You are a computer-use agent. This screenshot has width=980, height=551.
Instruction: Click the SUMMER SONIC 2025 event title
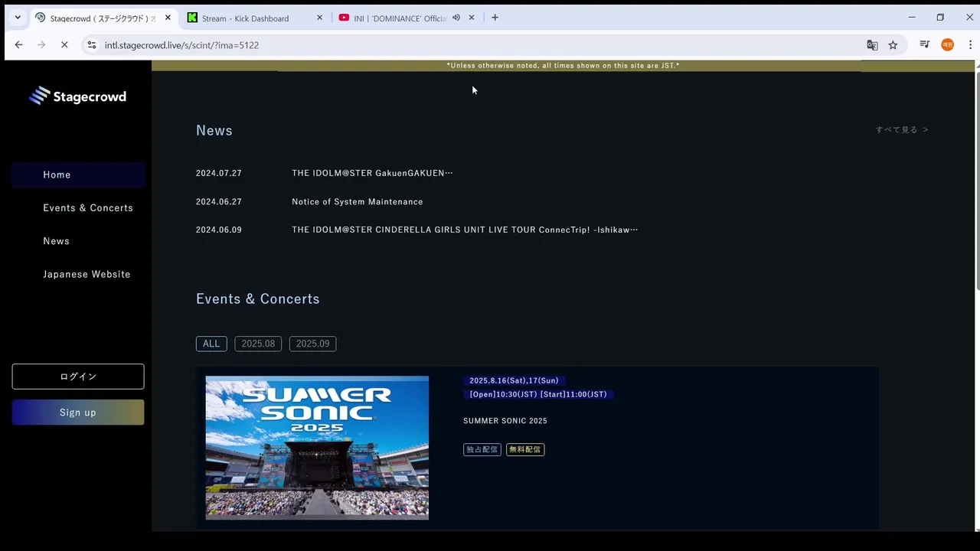pos(505,421)
